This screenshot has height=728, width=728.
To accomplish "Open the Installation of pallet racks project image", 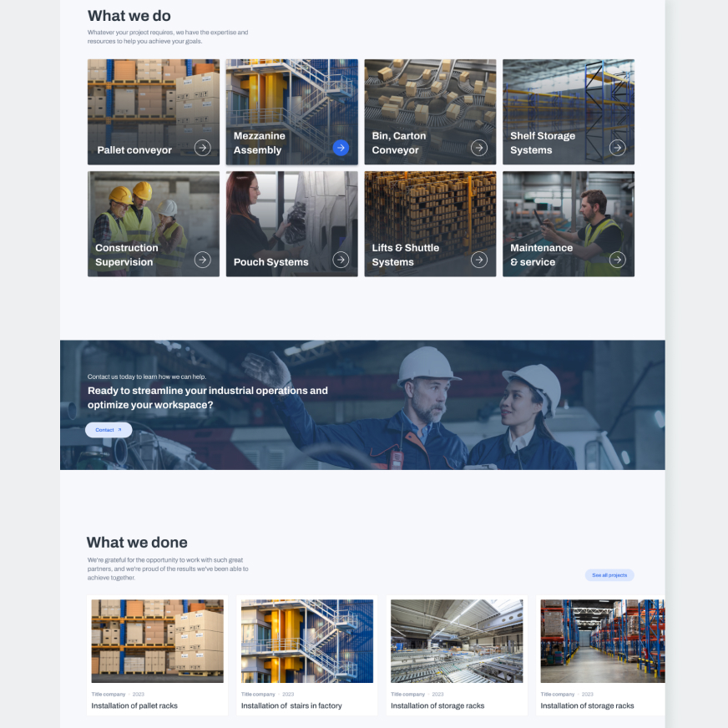I will tap(157, 640).
